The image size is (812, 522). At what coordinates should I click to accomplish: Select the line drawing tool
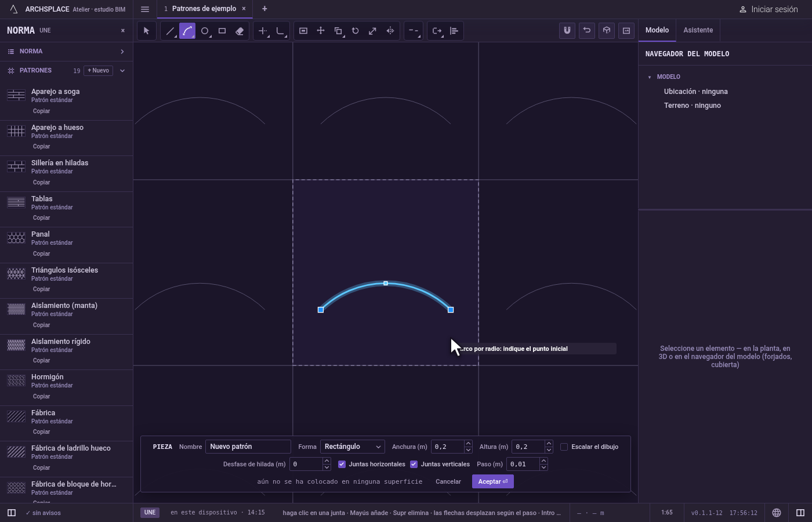(170, 31)
